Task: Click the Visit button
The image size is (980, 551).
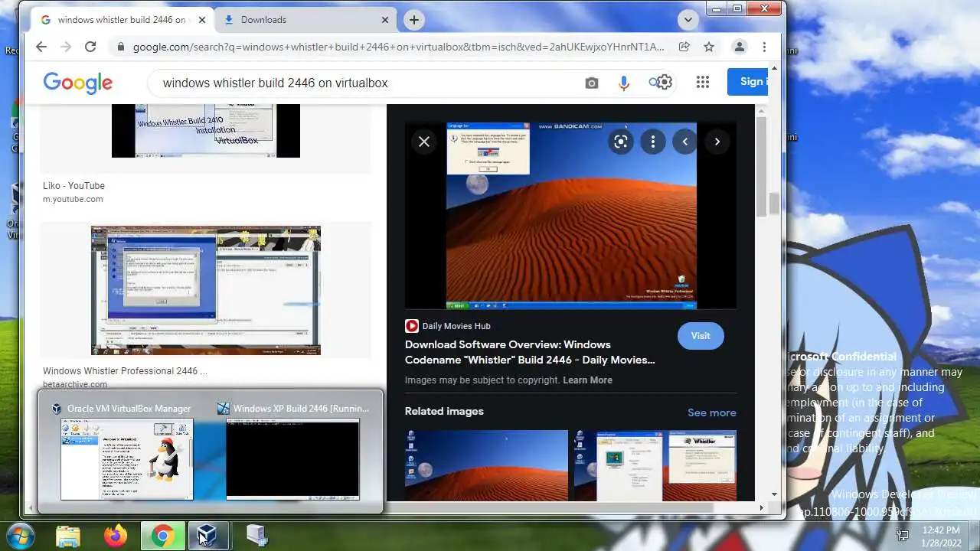Action: (701, 336)
